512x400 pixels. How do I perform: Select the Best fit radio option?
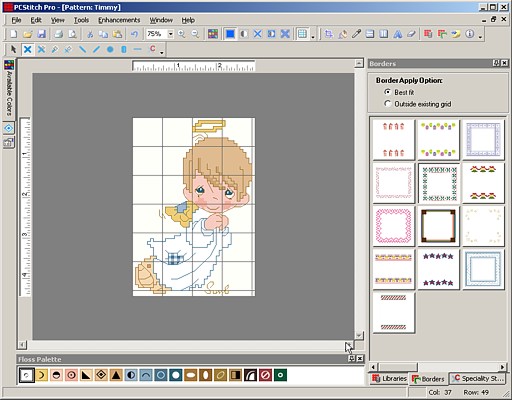(x=387, y=92)
